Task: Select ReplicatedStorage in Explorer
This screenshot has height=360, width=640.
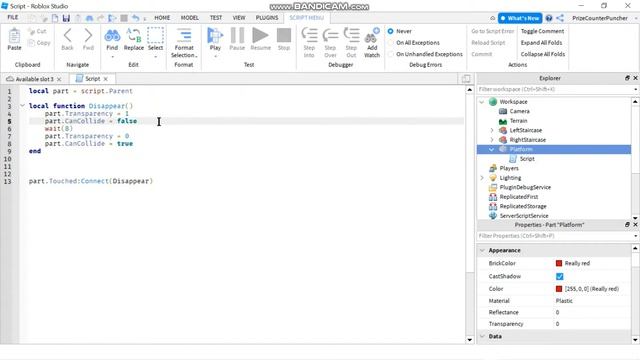Action: pyautogui.click(x=523, y=206)
